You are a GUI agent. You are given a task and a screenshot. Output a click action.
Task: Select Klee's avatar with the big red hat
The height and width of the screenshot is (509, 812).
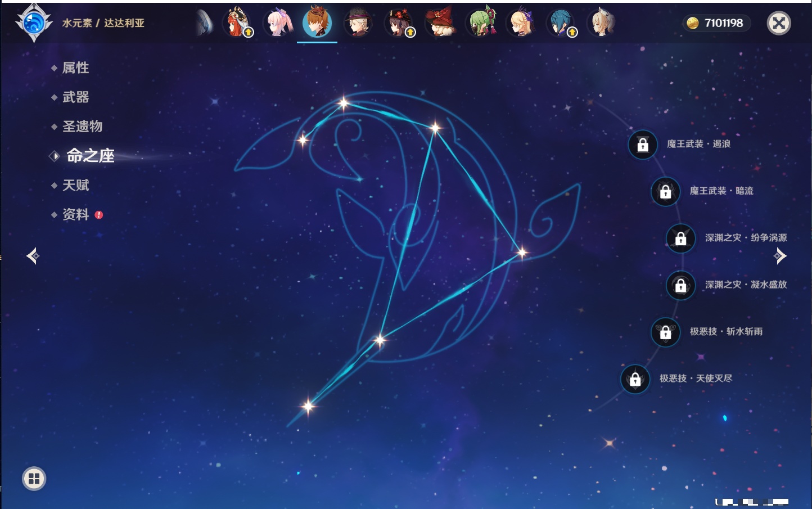[x=440, y=23]
